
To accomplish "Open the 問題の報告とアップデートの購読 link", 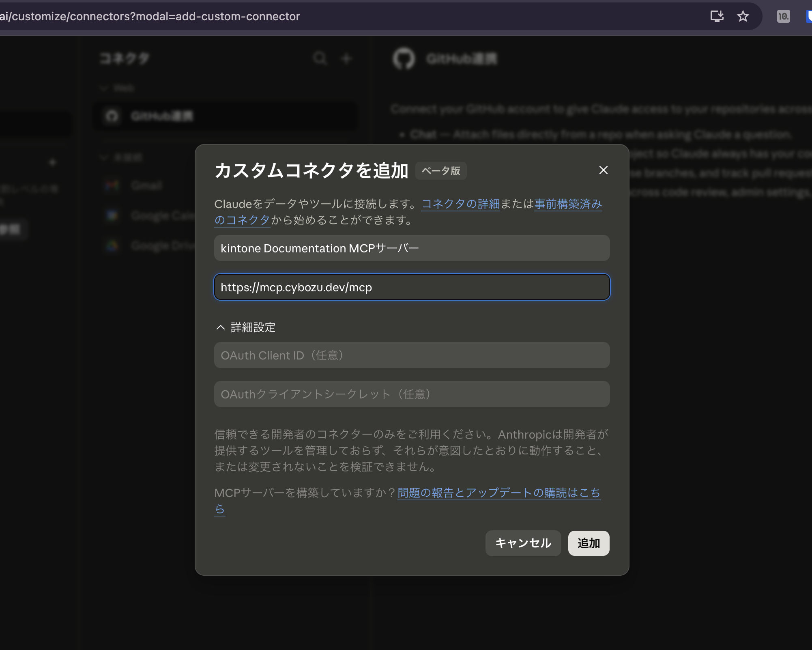I will pos(498,493).
